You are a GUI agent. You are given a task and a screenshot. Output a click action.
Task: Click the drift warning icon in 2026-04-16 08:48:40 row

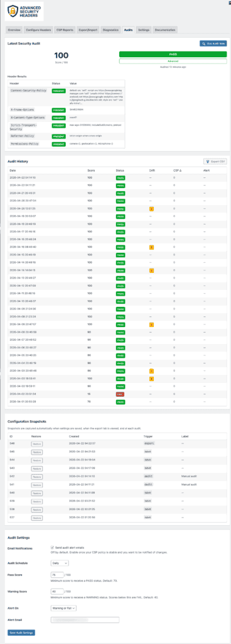point(151,247)
